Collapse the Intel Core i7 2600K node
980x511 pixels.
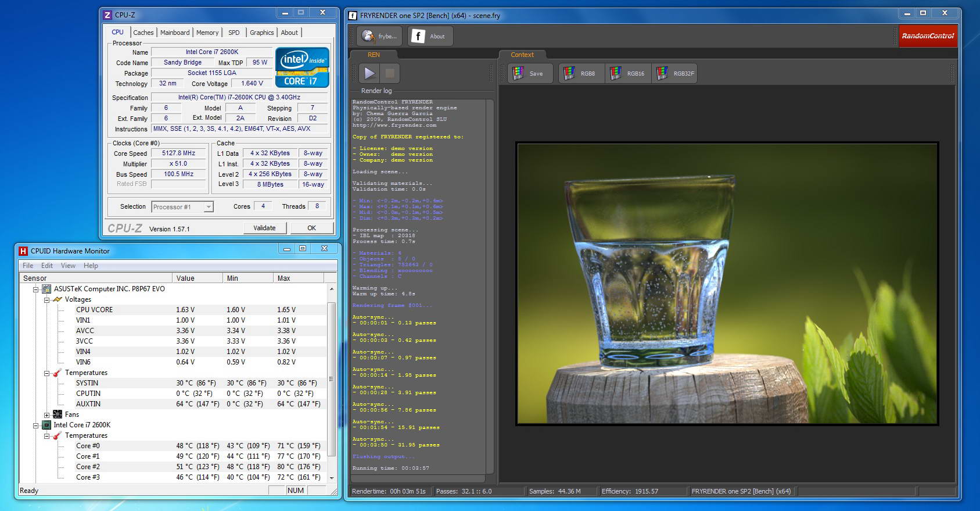click(x=36, y=425)
